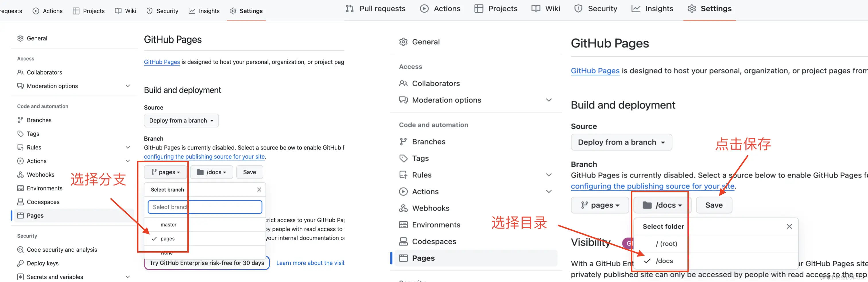Image resolution: width=868 pixels, height=282 pixels.
Task: Click Branches icon in left sidebar
Action: (21, 120)
